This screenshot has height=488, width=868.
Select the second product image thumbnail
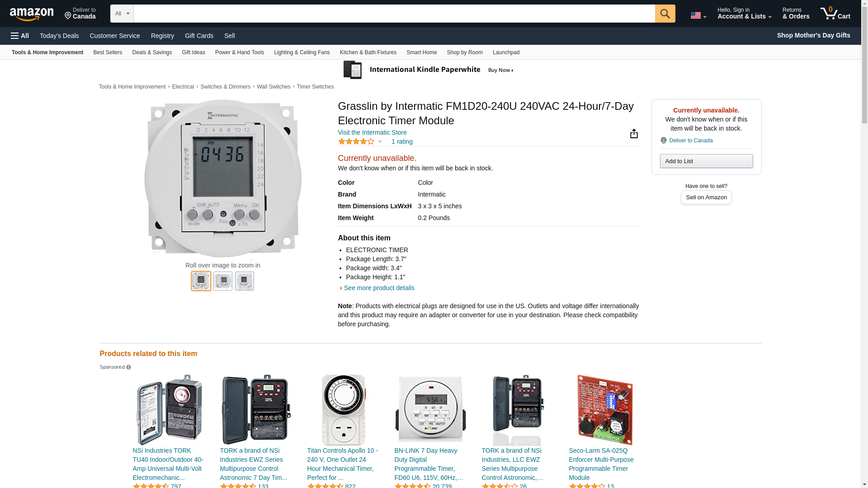pyautogui.click(x=223, y=281)
